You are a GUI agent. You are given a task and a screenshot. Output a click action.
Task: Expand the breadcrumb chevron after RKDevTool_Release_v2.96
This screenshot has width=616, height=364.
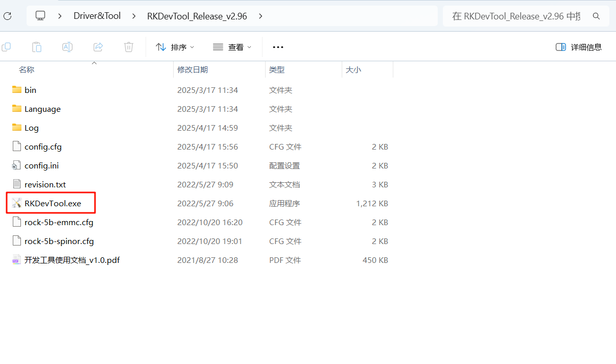(x=260, y=16)
